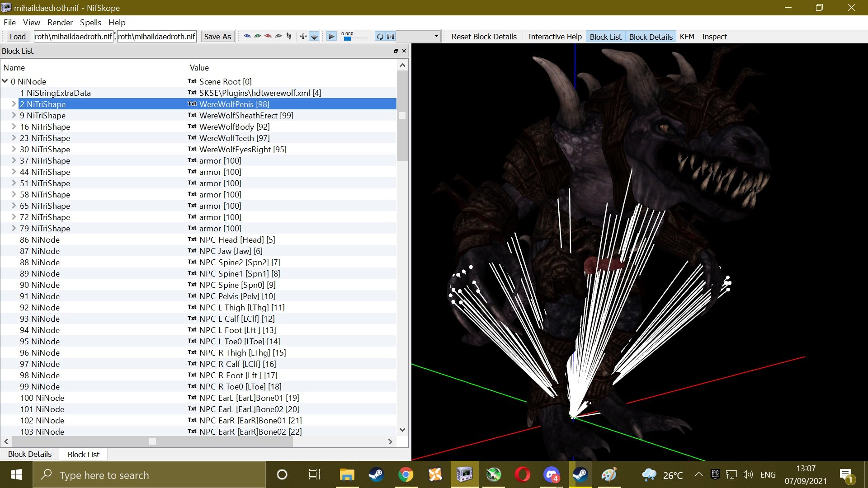Expand the 37 NiTriShape row
This screenshot has width=868, height=488.
coord(14,160)
